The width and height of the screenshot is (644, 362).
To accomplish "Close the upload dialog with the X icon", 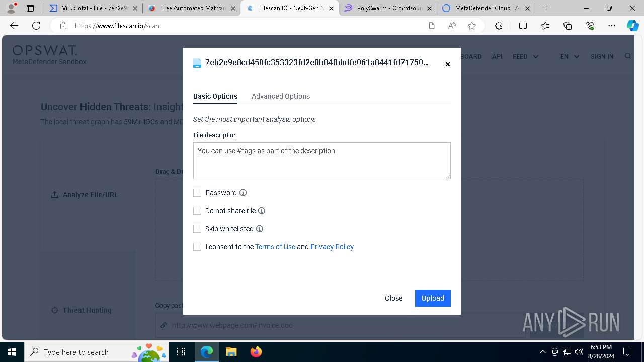I will coord(448,64).
